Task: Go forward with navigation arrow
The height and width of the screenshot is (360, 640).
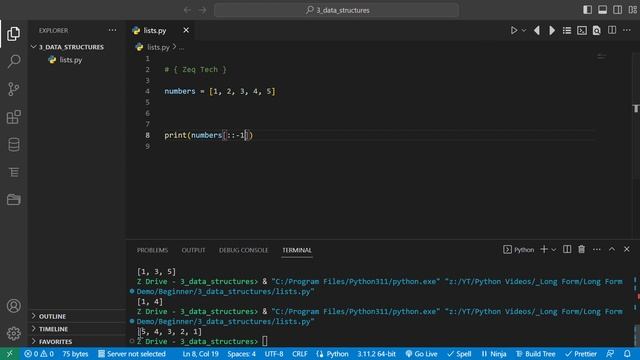Action: click(x=202, y=10)
